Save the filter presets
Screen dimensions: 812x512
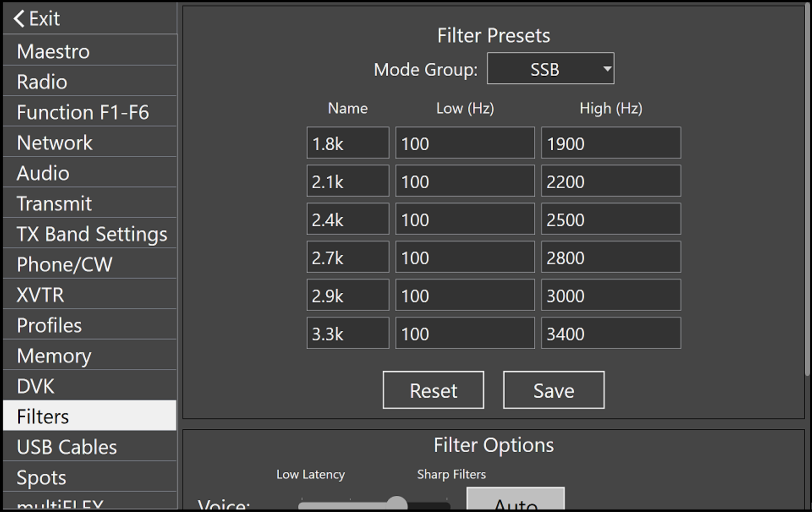[x=553, y=390]
